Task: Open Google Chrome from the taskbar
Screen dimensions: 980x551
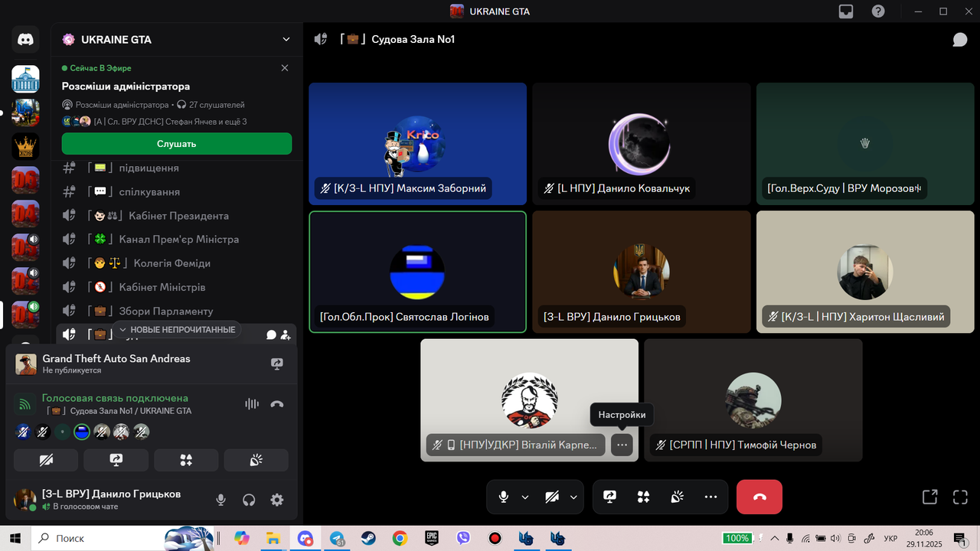Action: pos(400,538)
